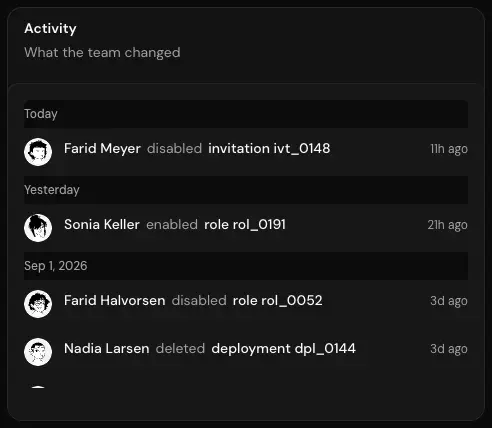Click the 11h ago timestamp
This screenshot has width=492, height=428.
tap(449, 149)
